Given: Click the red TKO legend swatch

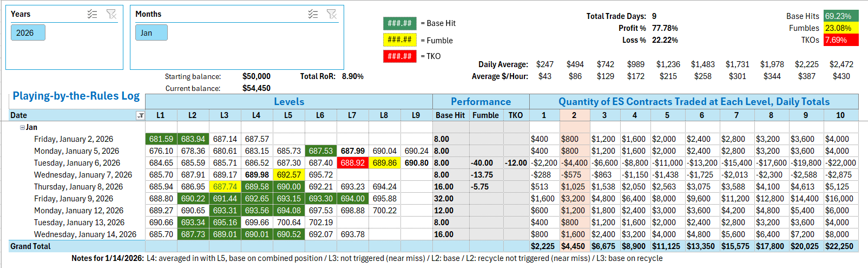Looking at the screenshot, I should click(399, 56).
